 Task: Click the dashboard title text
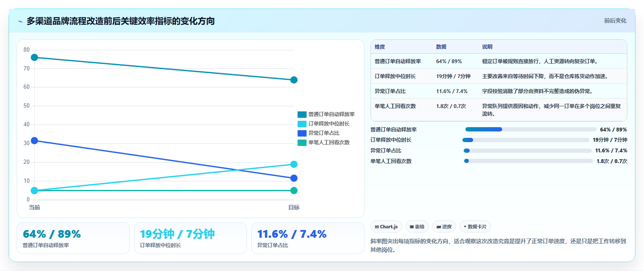tap(121, 21)
